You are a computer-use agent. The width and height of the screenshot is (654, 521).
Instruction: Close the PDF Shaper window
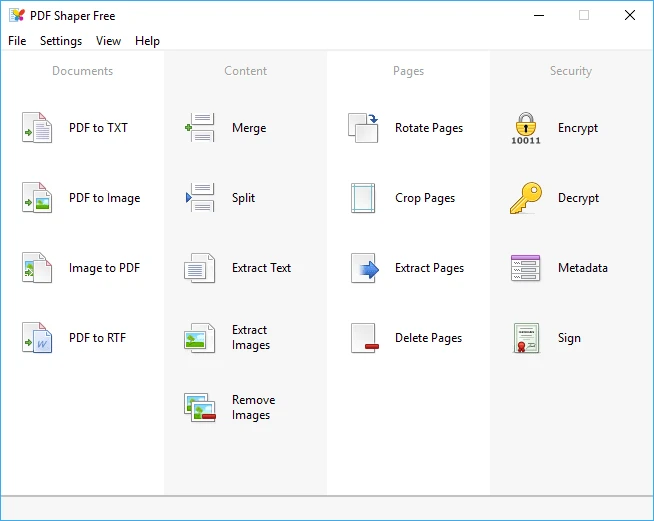point(630,15)
